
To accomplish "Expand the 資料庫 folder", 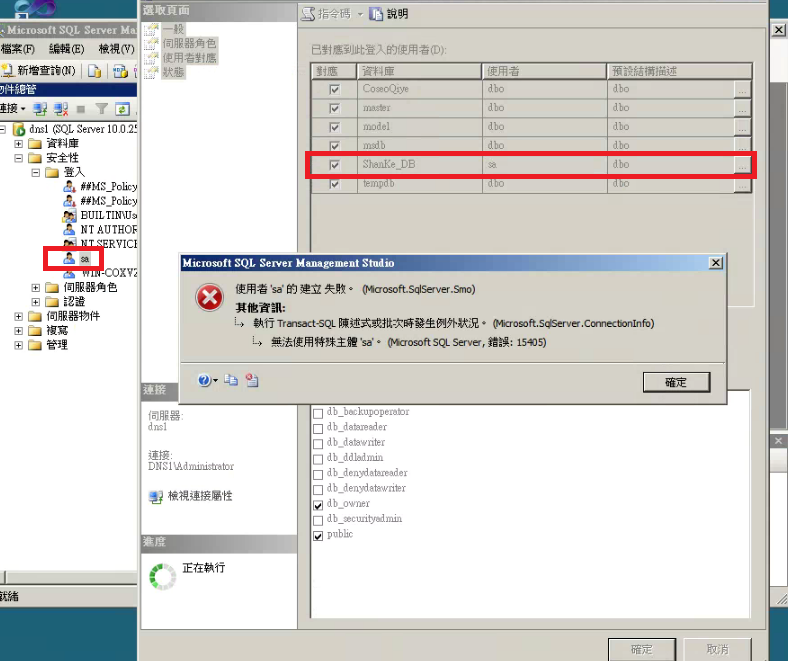I will tap(19, 144).
